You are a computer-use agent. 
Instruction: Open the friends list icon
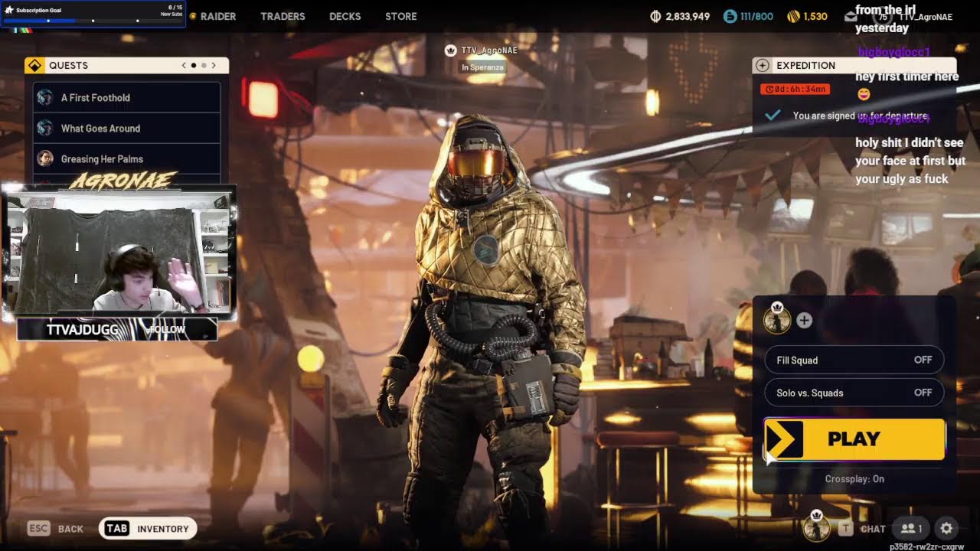point(912,529)
